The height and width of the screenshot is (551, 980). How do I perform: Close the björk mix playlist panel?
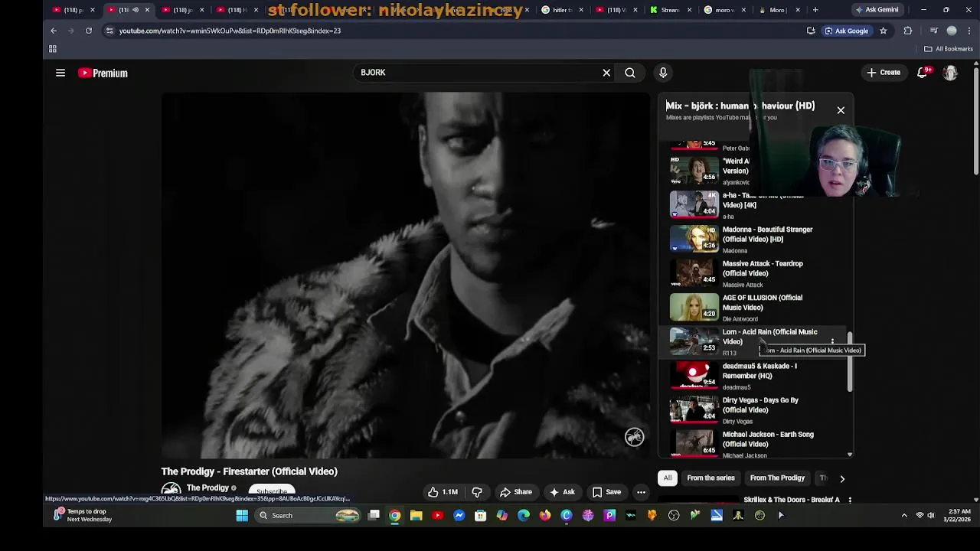click(x=841, y=110)
